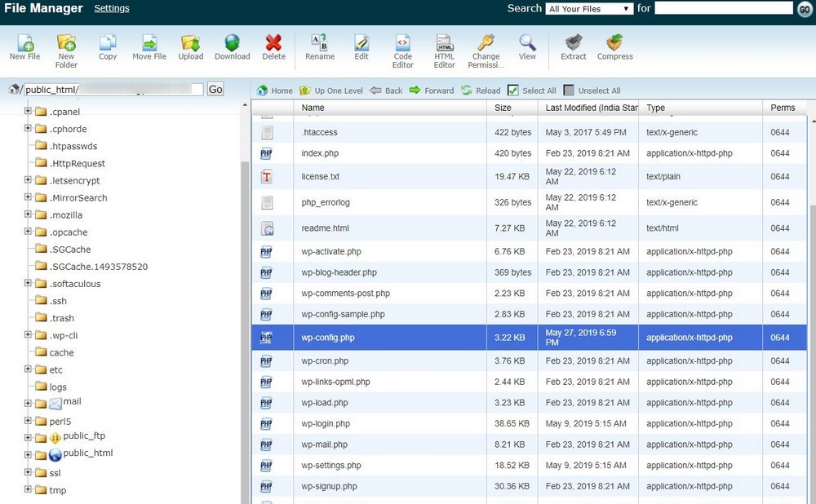Open Change Permissions tool
The width and height of the screenshot is (816, 504).
[486, 51]
